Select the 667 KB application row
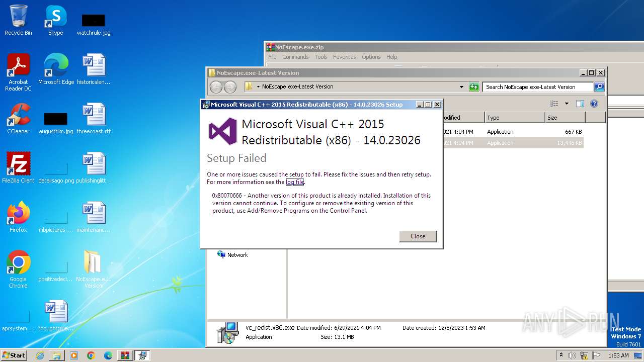The image size is (644, 362). click(x=513, y=132)
